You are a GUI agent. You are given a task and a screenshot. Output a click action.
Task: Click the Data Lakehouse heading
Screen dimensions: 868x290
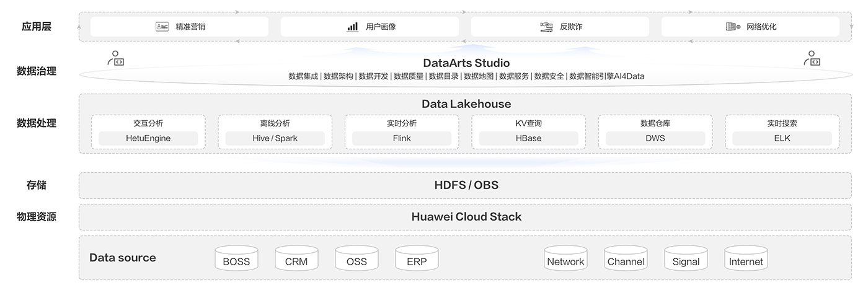click(x=466, y=104)
